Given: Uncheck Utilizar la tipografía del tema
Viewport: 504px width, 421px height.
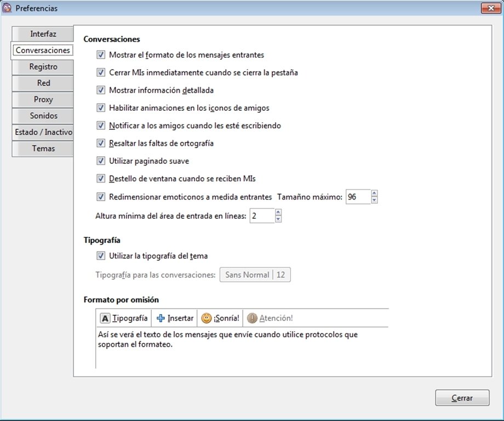Looking at the screenshot, I should (101, 255).
